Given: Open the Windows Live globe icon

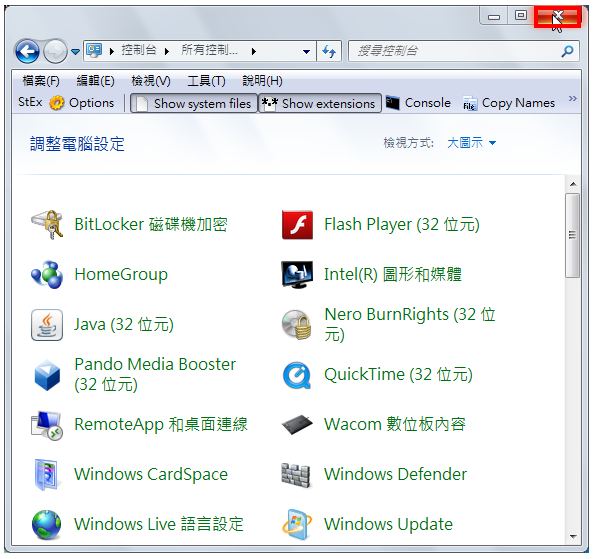Looking at the screenshot, I should [47, 525].
